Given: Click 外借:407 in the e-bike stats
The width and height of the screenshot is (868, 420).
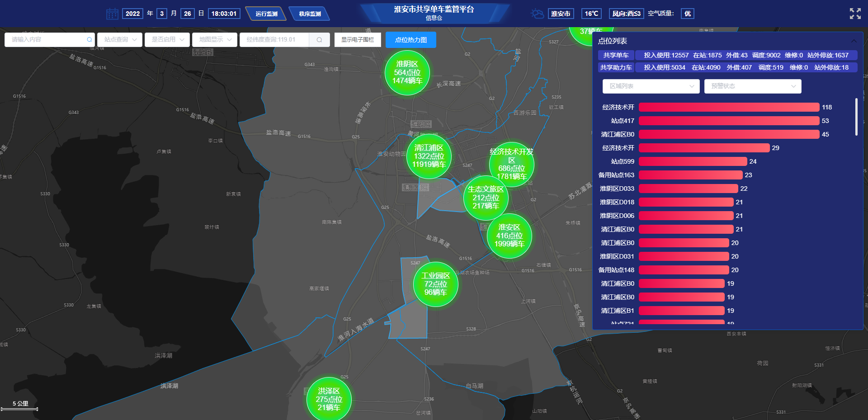Looking at the screenshot, I should pos(739,67).
